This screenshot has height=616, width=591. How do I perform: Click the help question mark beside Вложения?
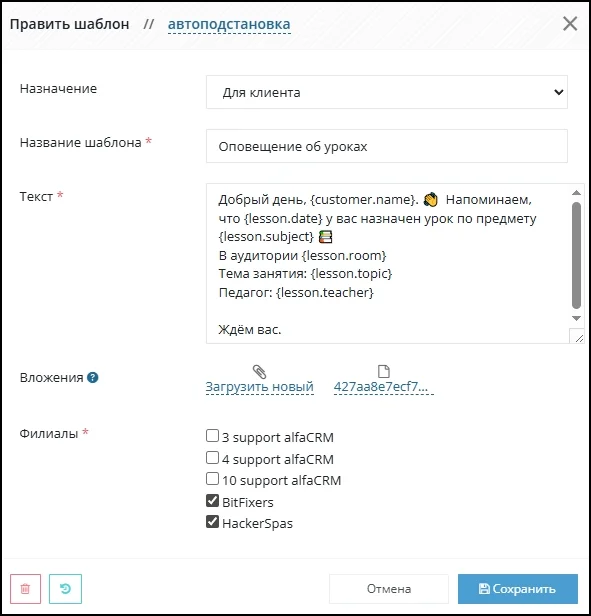click(93, 378)
